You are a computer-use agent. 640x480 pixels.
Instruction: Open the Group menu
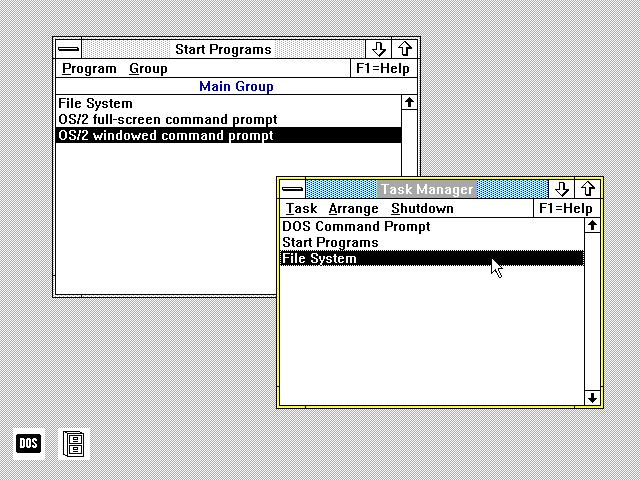click(x=148, y=69)
